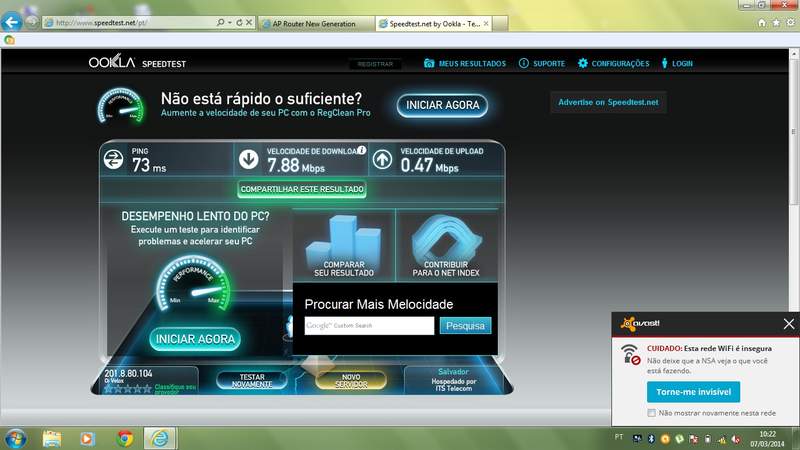Click the Torne-me invisível button
The width and height of the screenshot is (800, 450).
693,392
